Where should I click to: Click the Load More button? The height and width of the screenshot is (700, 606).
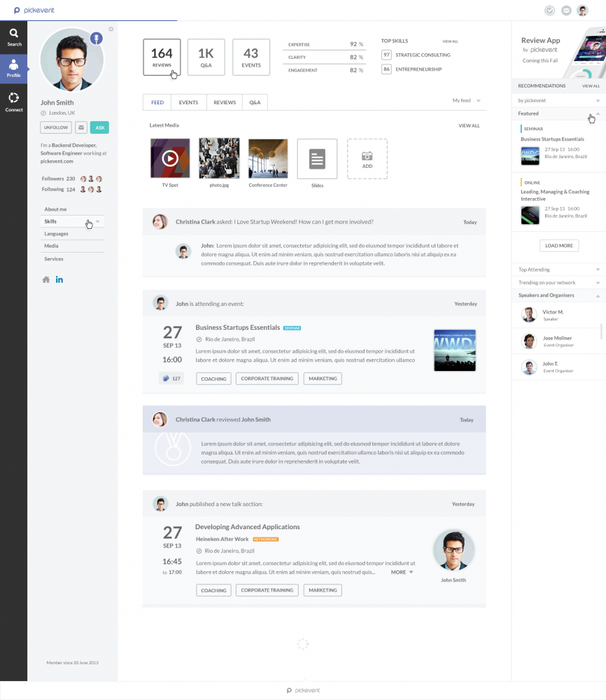click(x=558, y=246)
